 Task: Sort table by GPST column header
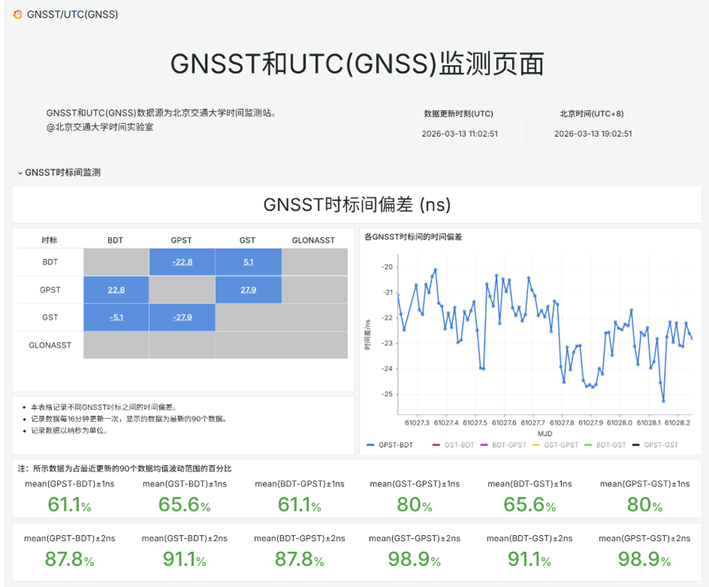tap(181, 240)
